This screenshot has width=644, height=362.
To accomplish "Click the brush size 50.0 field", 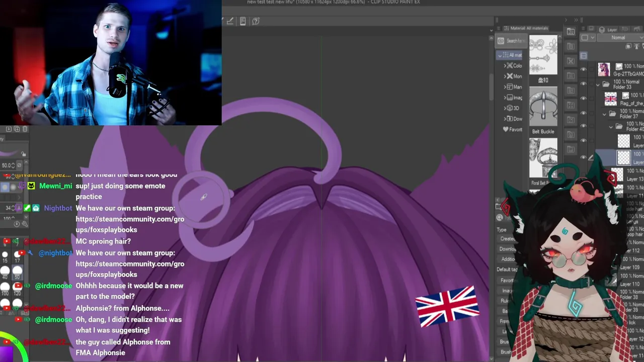I will coord(8,165).
